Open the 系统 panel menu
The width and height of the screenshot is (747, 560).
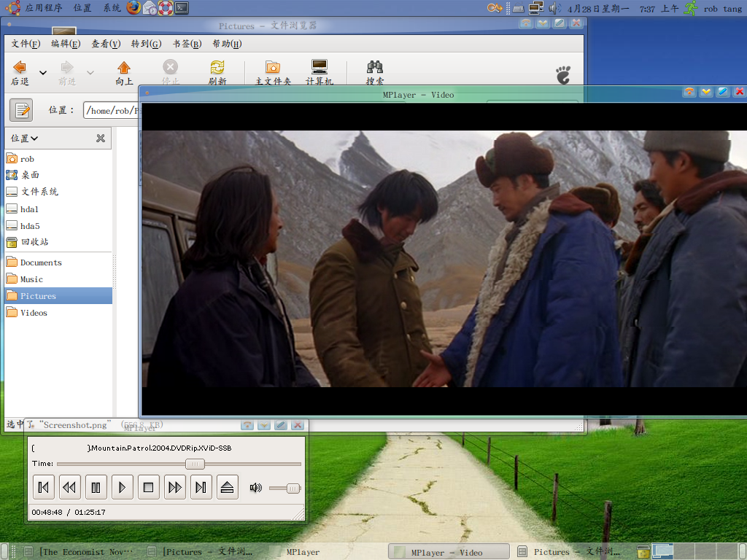[112, 8]
